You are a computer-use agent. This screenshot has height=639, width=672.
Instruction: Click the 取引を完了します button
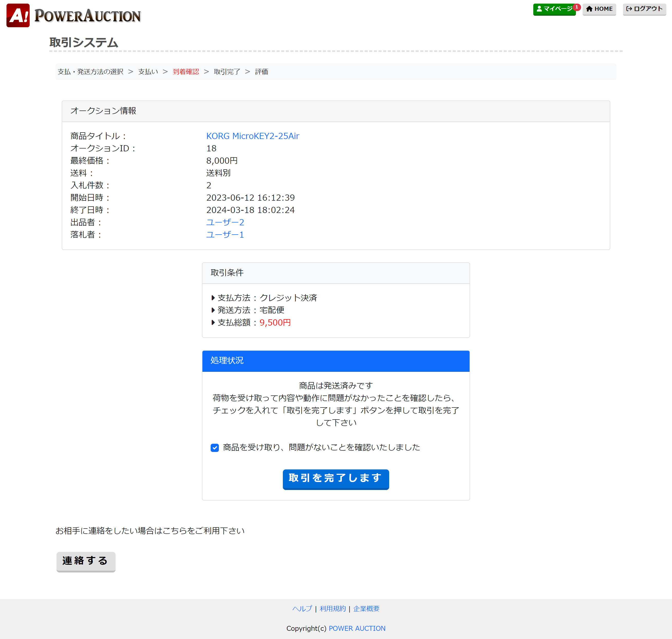[x=336, y=479]
